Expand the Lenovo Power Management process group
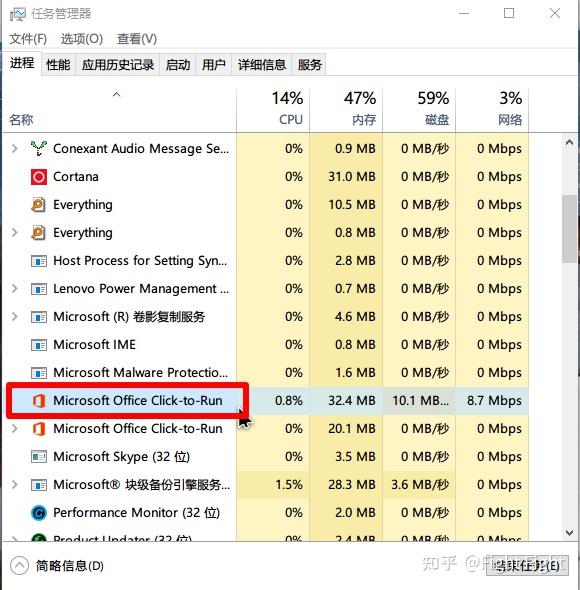The height and width of the screenshot is (590, 580). [15, 289]
